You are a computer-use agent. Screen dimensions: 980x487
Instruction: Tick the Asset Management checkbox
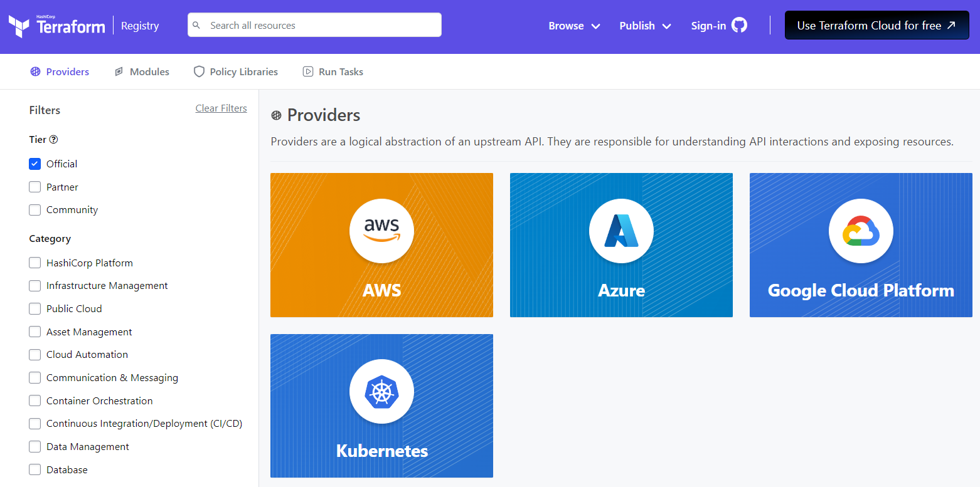[35, 332]
